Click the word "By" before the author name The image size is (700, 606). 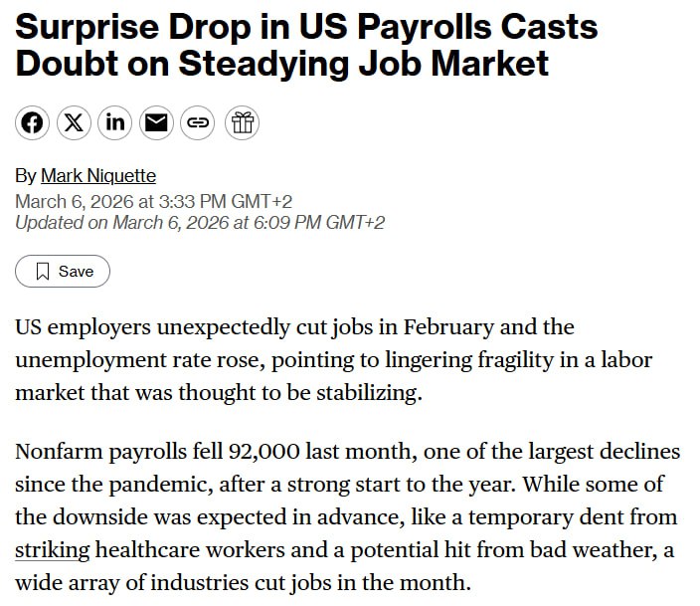tap(26, 176)
